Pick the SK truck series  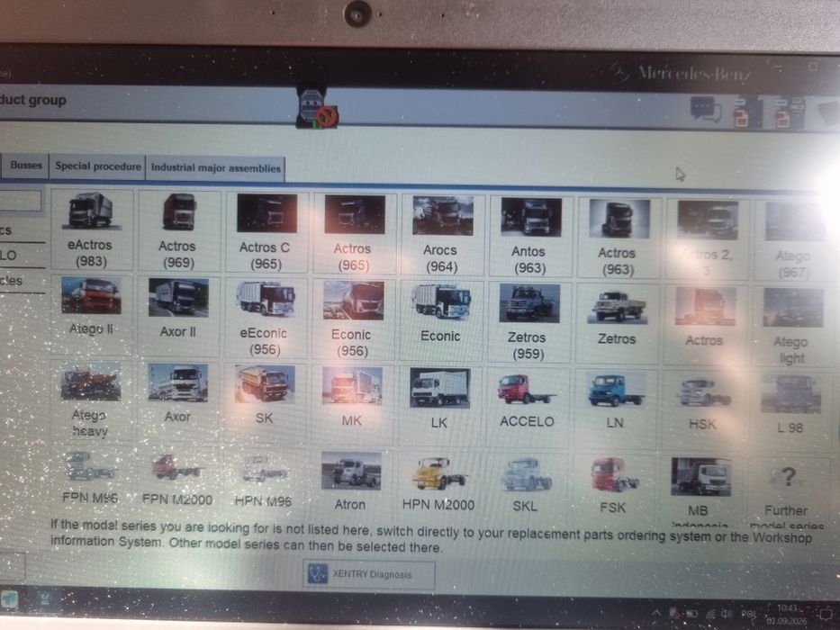click(264, 402)
